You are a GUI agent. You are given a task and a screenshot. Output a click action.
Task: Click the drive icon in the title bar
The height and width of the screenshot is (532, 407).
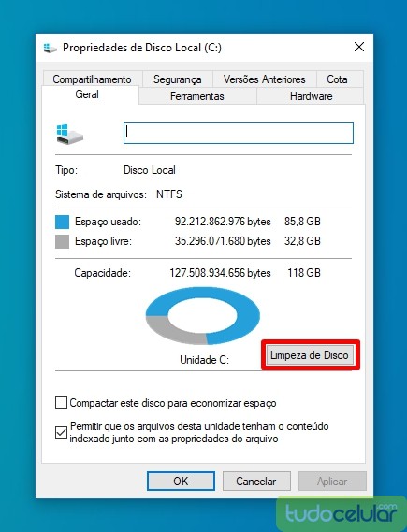51,48
